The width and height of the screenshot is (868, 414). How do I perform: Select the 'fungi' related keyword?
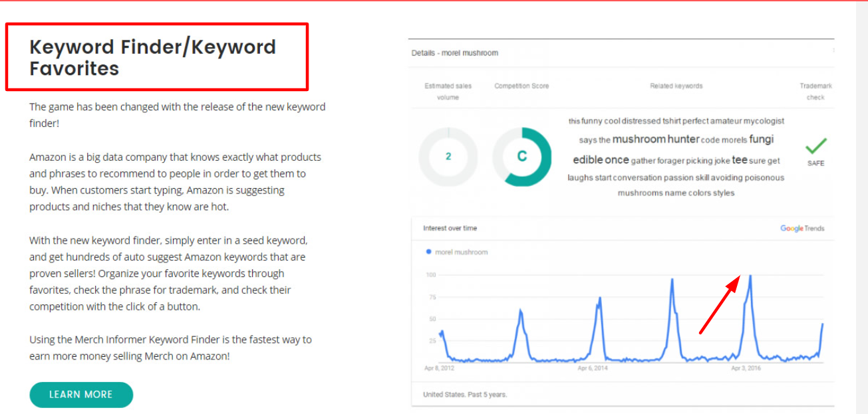pyautogui.click(x=762, y=139)
